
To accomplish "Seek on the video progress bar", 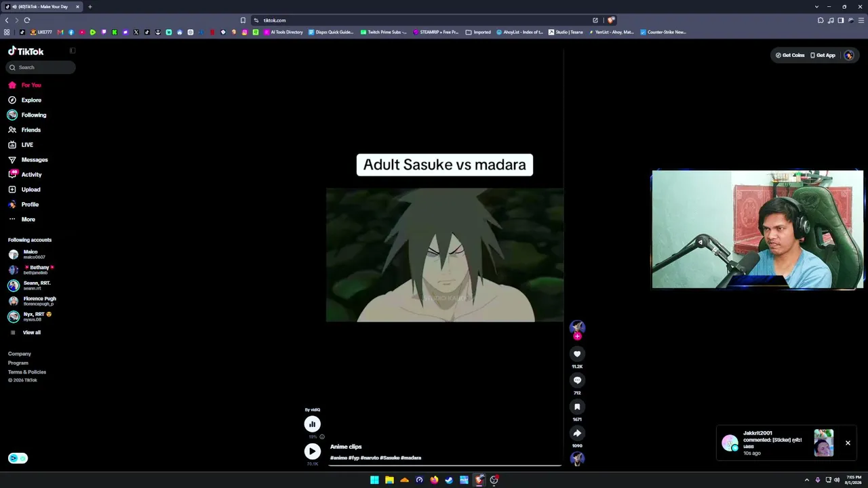I will (x=446, y=466).
